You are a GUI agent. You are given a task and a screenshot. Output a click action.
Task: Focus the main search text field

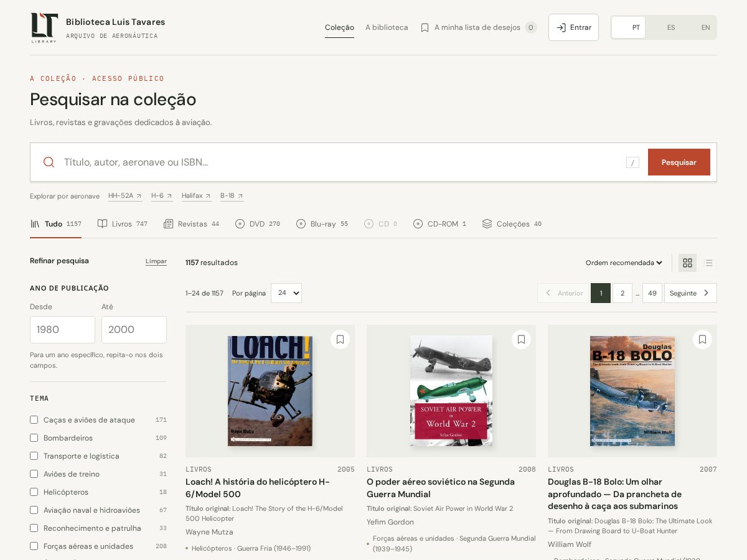[x=341, y=162]
